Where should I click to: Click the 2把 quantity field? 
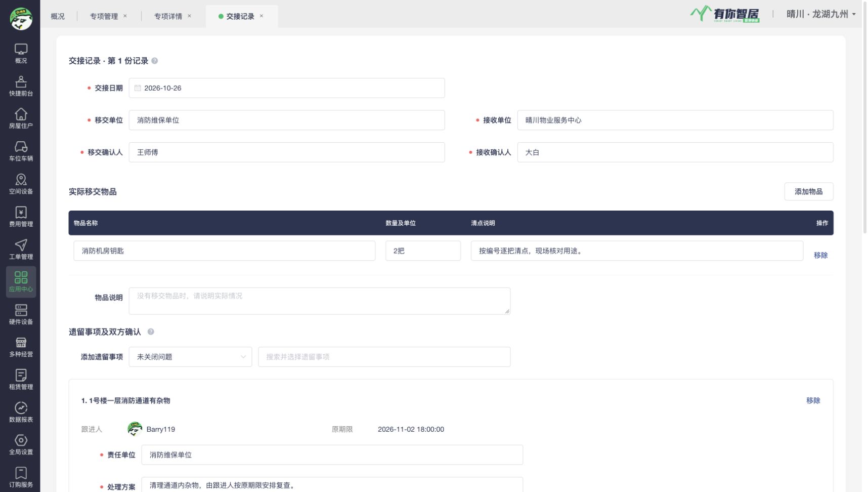pos(423,251)
